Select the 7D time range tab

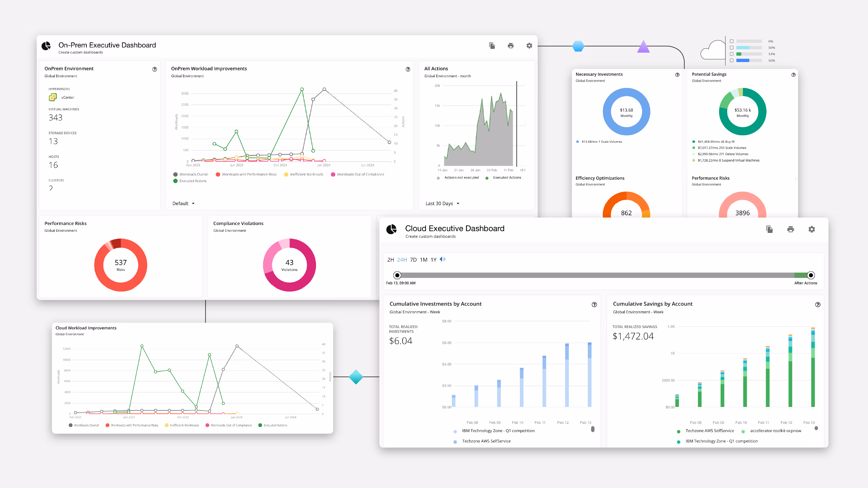(x=413, y=260)
